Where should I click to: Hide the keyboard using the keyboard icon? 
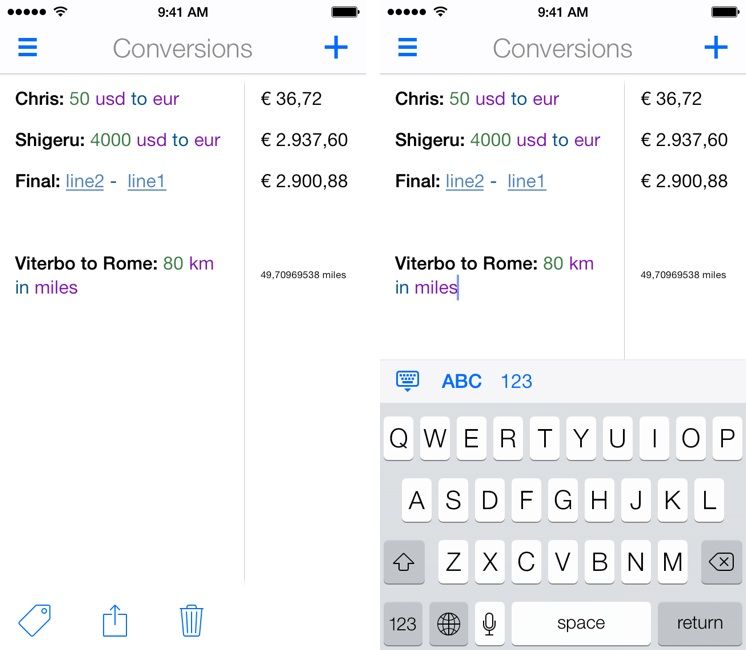pos(407,381)
